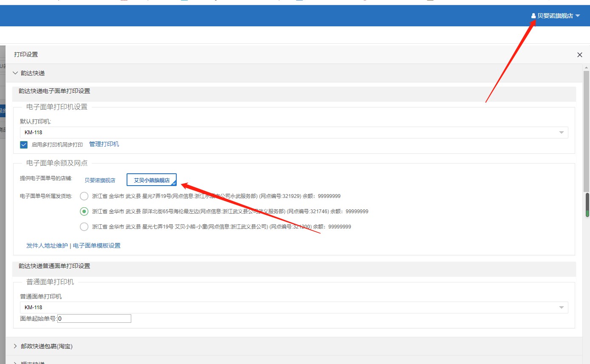Image resolution: width=590 pixels, height=364 pixels.
Task: Click the dialog's vertical scrollbar thumb
Action: pos(586,132)
